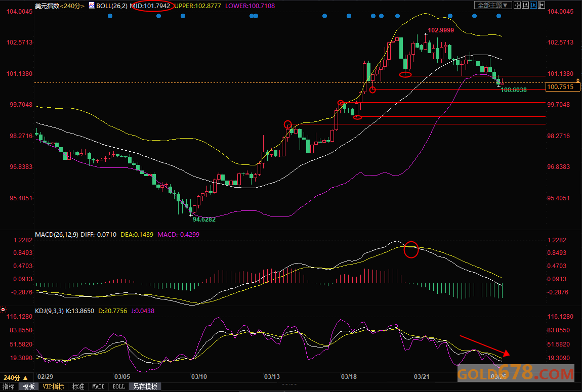Open the VIP指标 tab

(x=53, y=386)
